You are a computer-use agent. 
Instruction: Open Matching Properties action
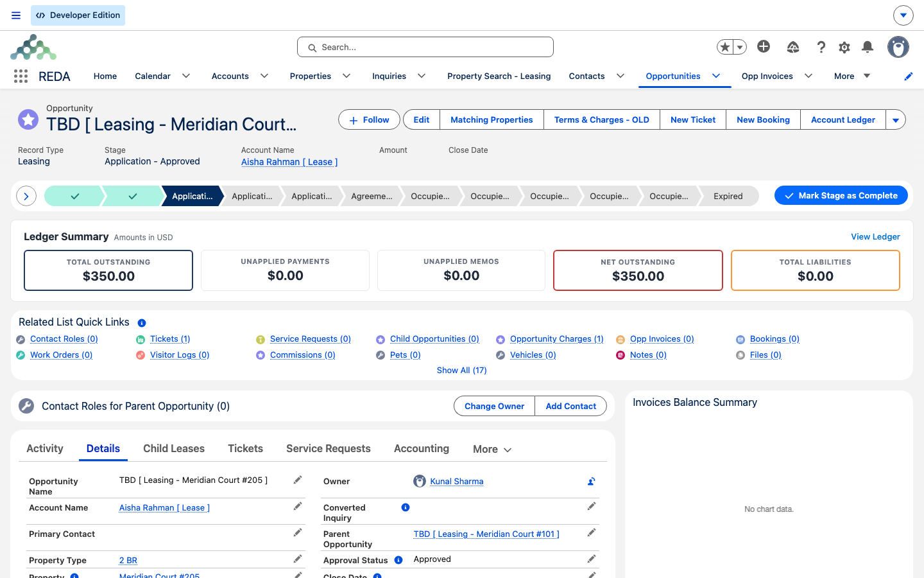click(x=492, y=119)
